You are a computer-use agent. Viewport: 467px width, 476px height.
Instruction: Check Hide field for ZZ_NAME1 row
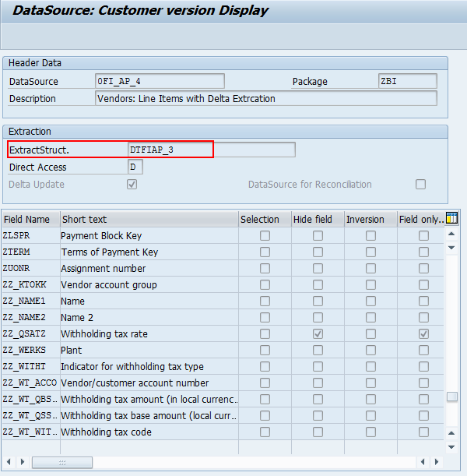[x=318, y=301]
